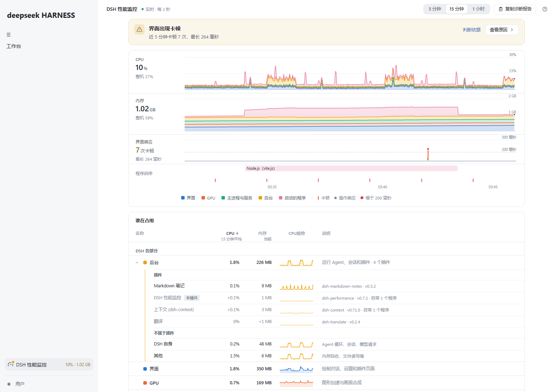Screen dimensions: 555x392
Task: Click the GPU row orange-red color swatch
Action: tap(145, 383)
